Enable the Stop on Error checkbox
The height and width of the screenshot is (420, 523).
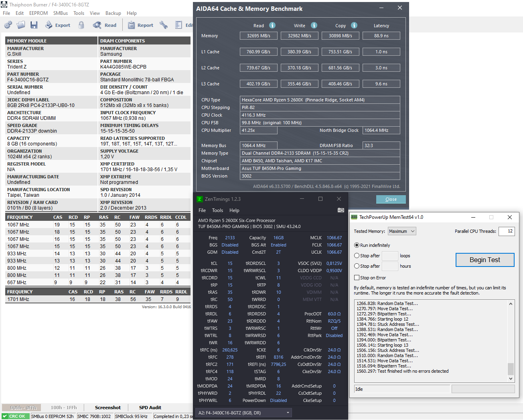click(x=357, y=278)
